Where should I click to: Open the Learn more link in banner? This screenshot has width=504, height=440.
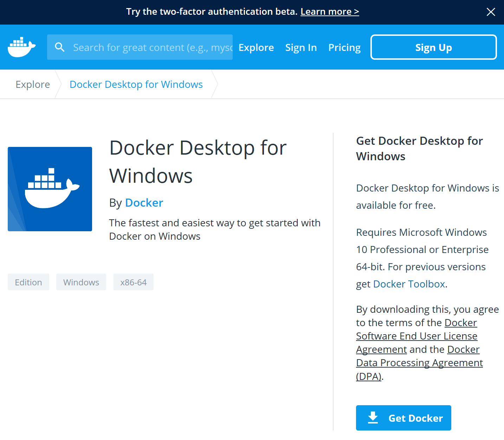[x=330, y=12]
